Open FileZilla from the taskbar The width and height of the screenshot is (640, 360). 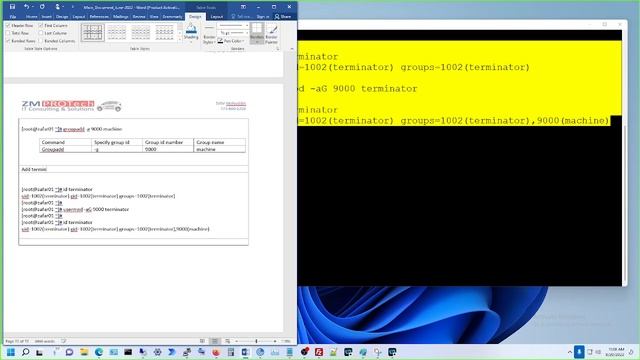coord(319,352)
